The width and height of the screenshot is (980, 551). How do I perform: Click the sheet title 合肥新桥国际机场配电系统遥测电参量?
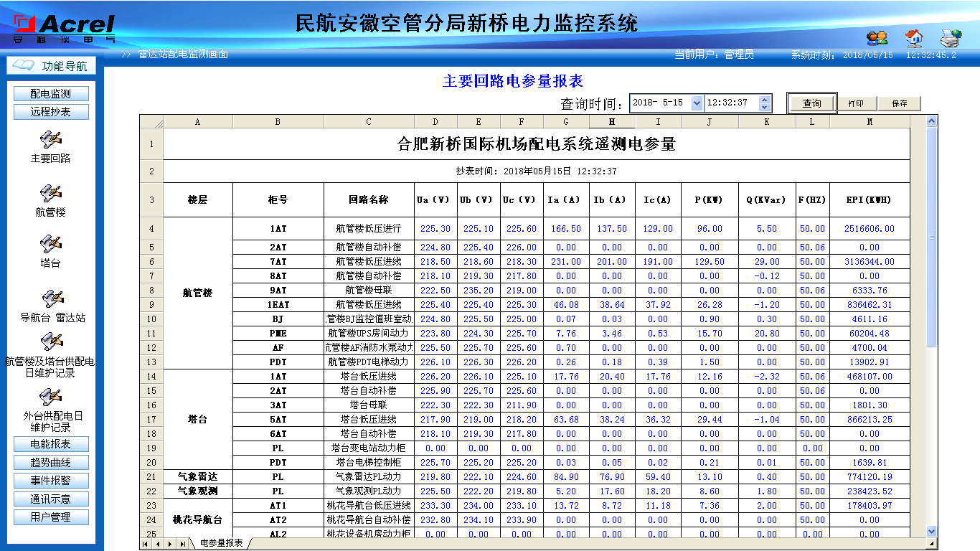537,144
